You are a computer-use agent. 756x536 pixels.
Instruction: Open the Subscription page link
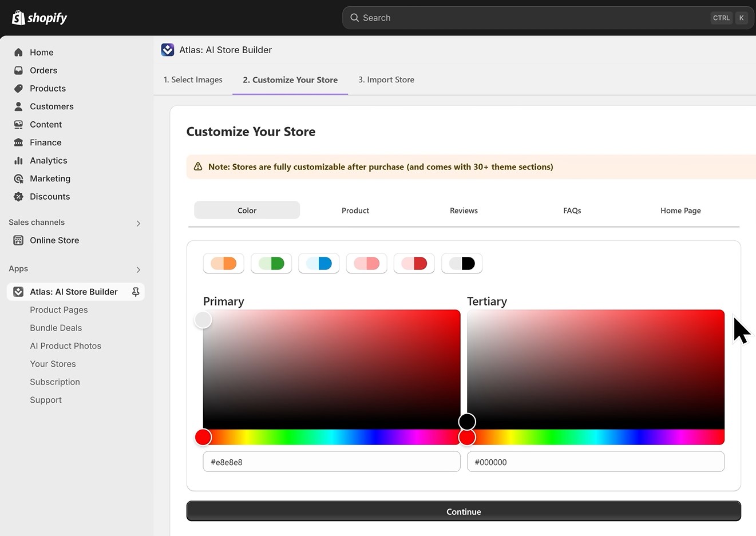55,382
